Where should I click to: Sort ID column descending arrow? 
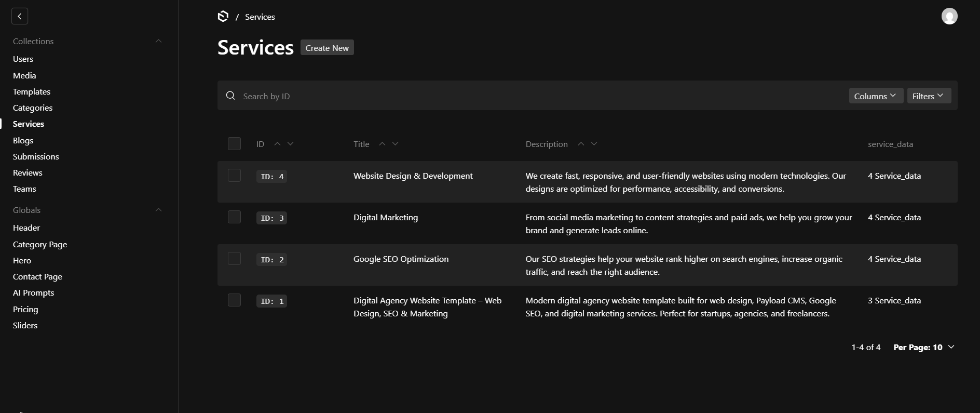[x=290, y=144]
